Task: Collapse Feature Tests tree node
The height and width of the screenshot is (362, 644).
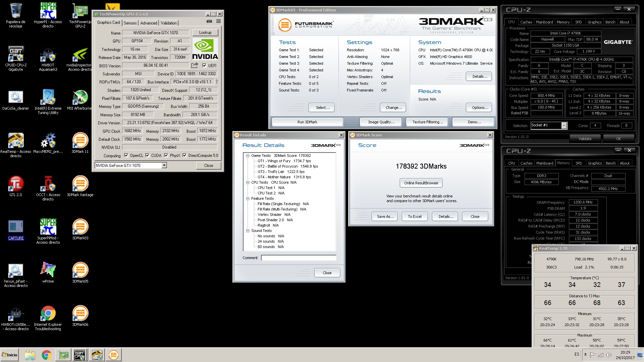Action: coord(248,198)
